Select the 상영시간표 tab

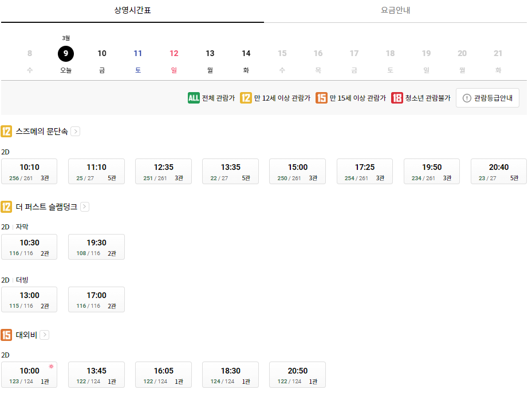(133, 10)
